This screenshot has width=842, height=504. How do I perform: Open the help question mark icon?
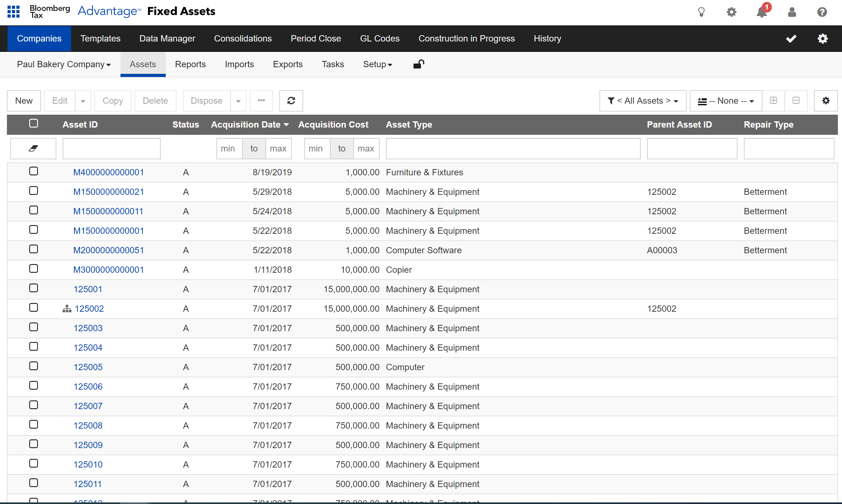click(x=822, y=12)
